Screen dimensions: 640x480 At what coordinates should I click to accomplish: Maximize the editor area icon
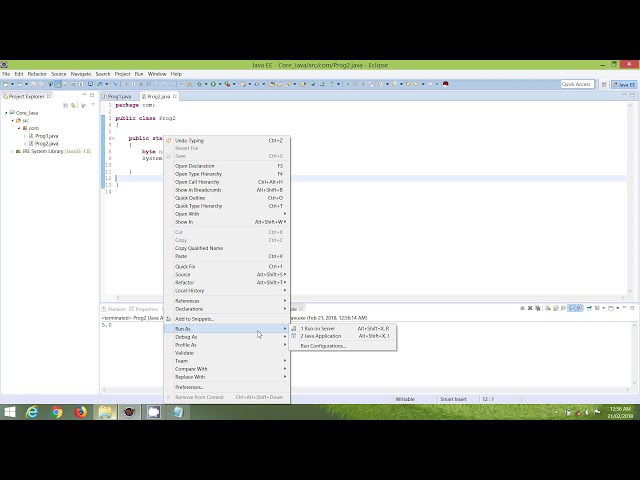tap(632, 95)
